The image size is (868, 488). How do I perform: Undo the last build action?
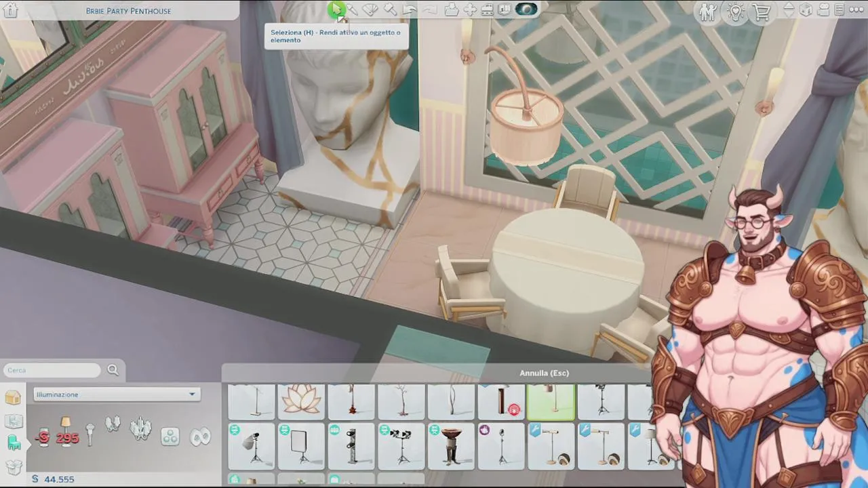coord(410,9)
